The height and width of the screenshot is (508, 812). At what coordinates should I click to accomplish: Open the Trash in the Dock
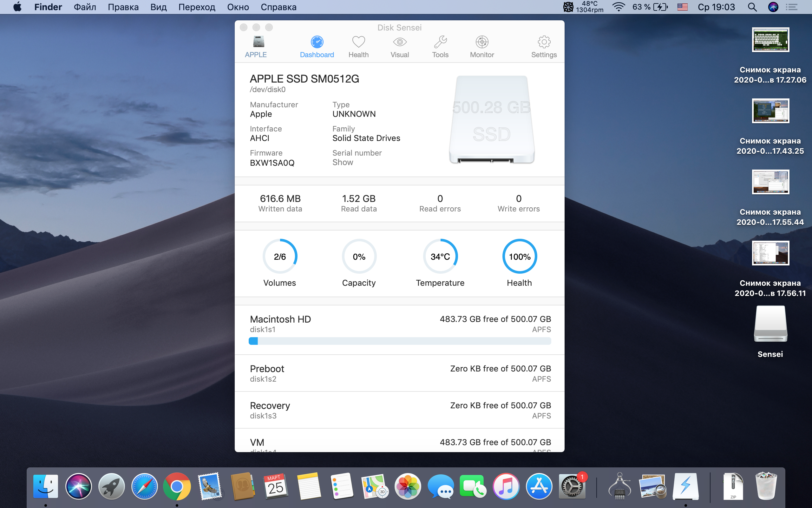[x=766, y=486]
